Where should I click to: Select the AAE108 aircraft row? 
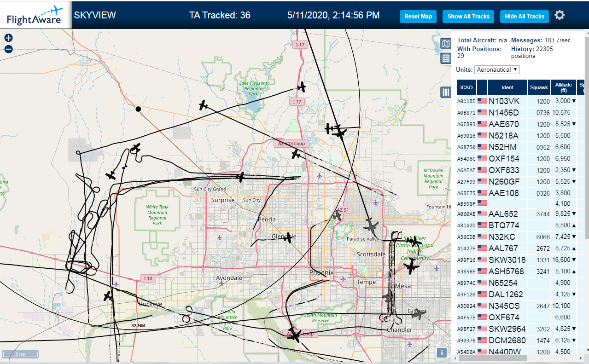coord(520,193)
